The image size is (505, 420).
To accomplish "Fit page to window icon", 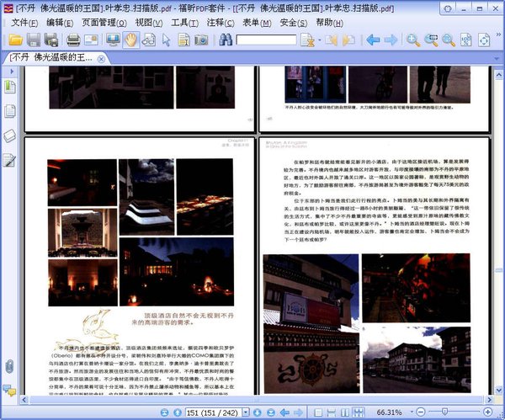I will [484, 40].
